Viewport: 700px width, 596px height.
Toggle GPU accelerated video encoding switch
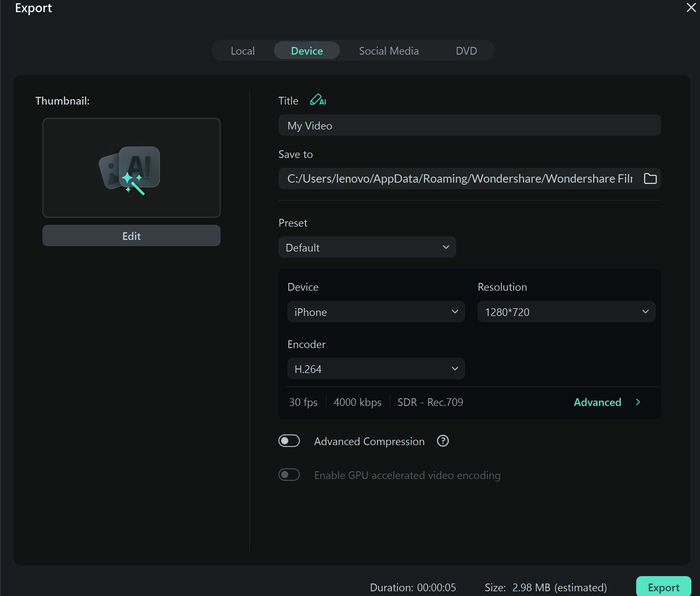289,475
